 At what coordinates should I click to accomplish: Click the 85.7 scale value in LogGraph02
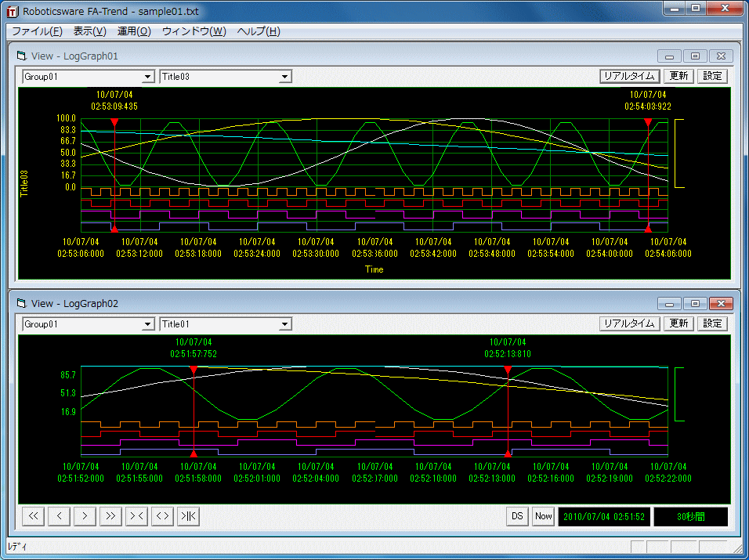pos(68,374)
